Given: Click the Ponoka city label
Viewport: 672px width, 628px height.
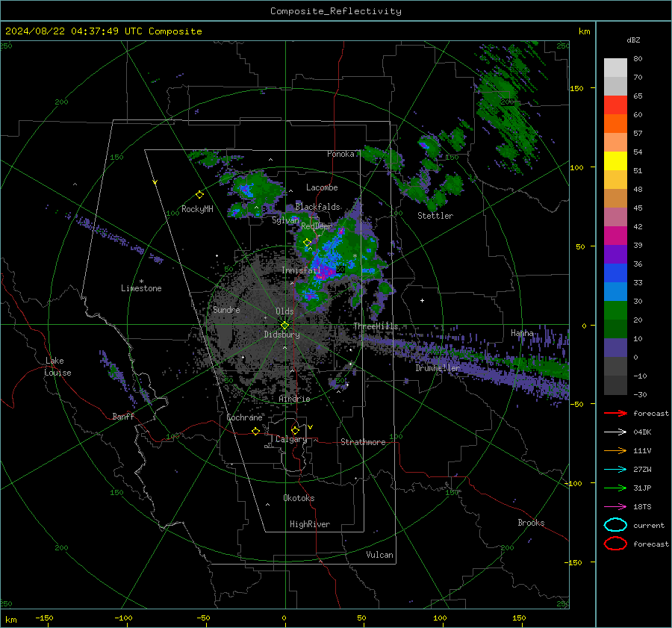Looking at the screenshot, I should pos(340,154).
